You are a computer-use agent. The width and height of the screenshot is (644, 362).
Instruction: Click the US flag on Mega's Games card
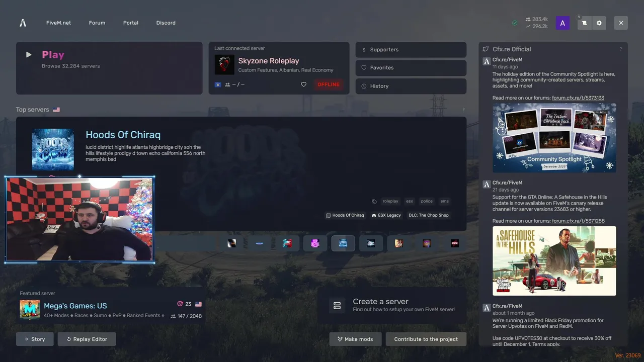click(198, 304)
